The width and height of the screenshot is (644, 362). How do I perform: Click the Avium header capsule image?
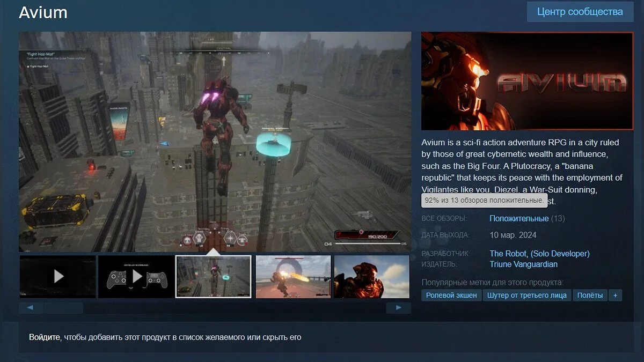click(527, 81)
